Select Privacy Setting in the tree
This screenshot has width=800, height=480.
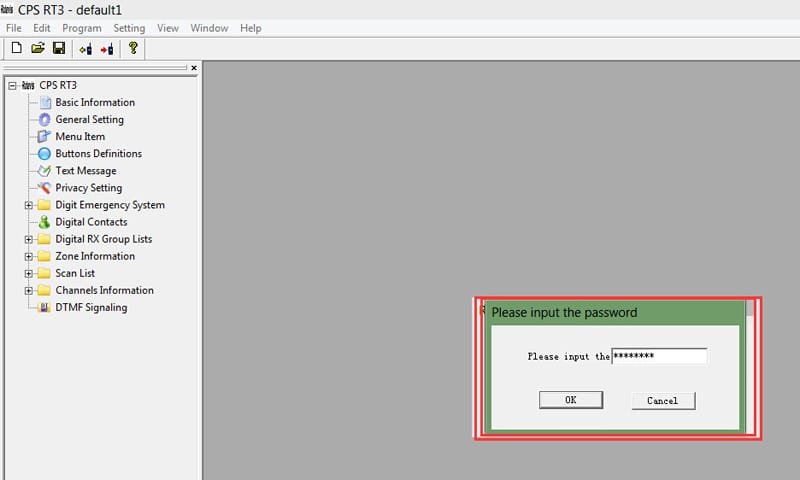89,188
